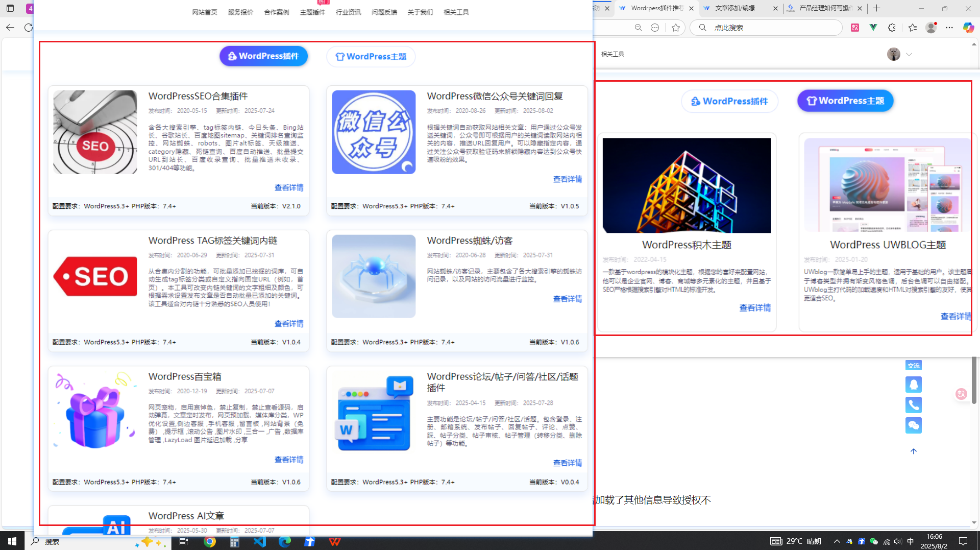The width and height of the screenshot is (980, 550).
Task: Open the tab actions menu icon
Action: [10, 8]
